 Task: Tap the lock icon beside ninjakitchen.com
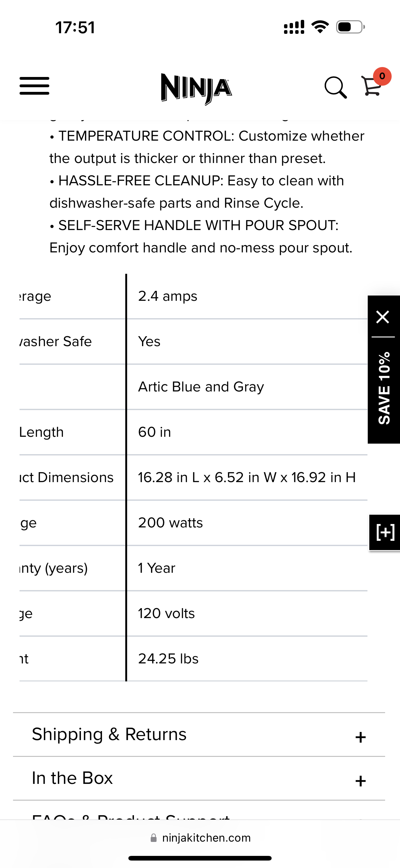click(153, 838)
